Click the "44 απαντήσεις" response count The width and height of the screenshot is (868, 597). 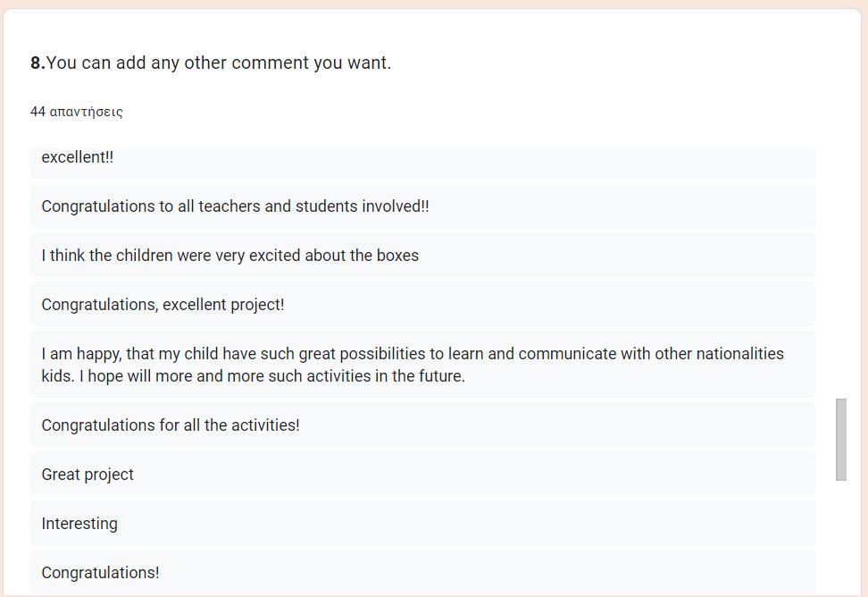77,112
